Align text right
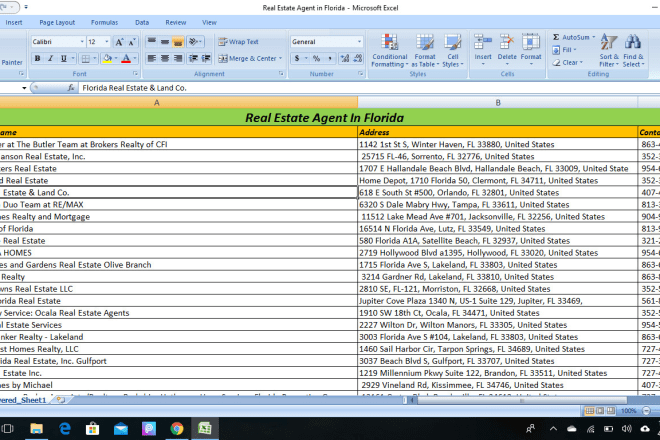Viewport: 660px width, 440px height. click(178, 59)
